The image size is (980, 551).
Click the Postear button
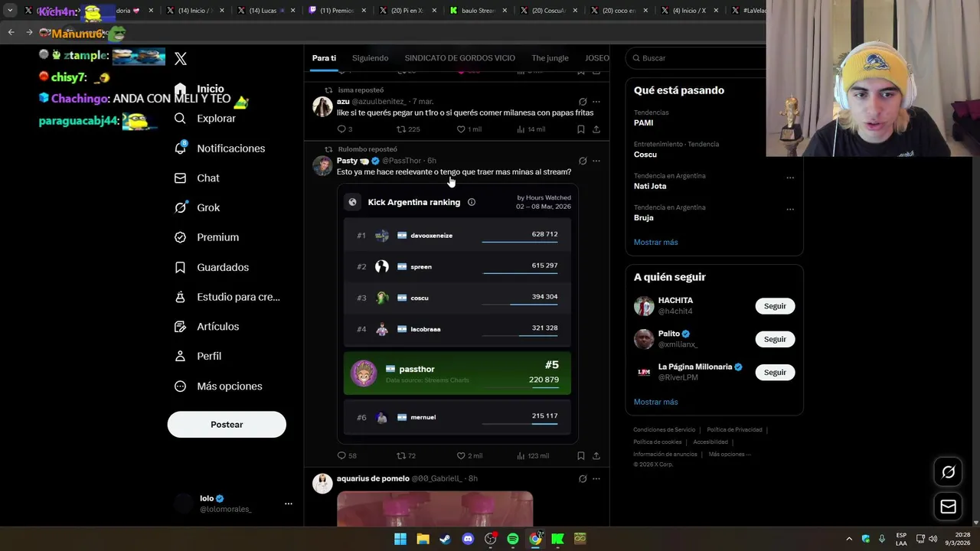pos(227,425)
